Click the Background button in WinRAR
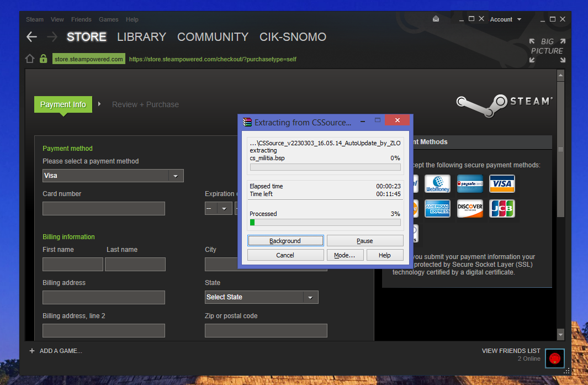The image size is (588, 385). [285, 241]
